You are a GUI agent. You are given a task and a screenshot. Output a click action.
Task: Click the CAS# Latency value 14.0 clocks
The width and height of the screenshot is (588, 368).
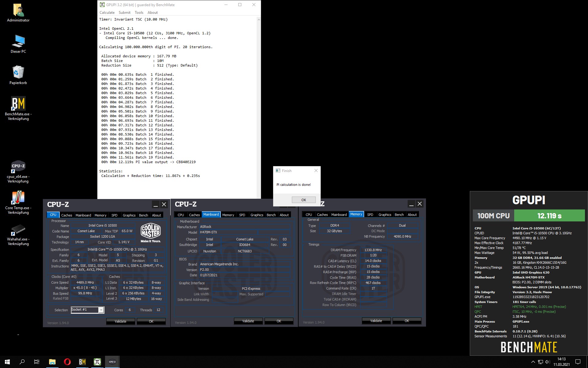pyautogui.click(x=373, y=261)
